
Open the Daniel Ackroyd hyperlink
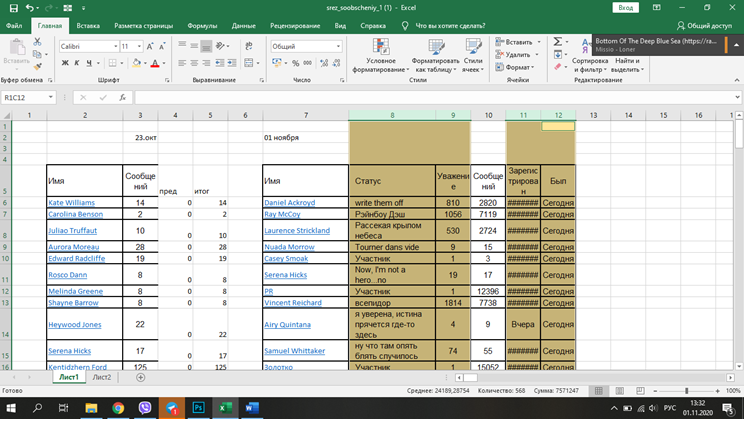click(x=289, y=203)
